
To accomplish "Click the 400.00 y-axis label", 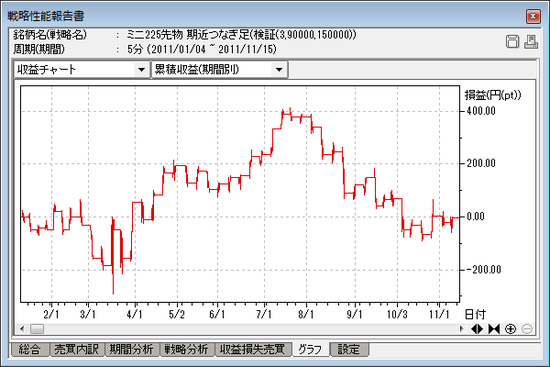I will (x=481, y=111).
